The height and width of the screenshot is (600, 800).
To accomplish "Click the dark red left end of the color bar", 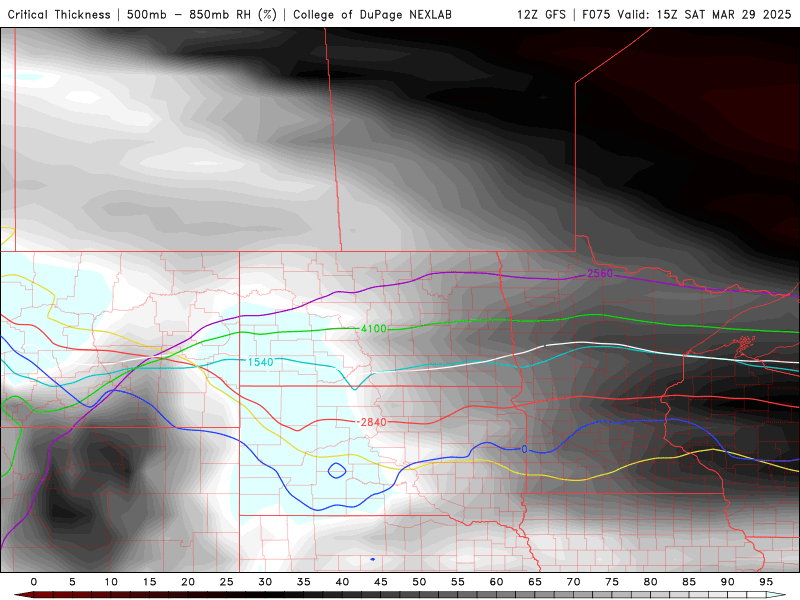I will tap(23, 595).
